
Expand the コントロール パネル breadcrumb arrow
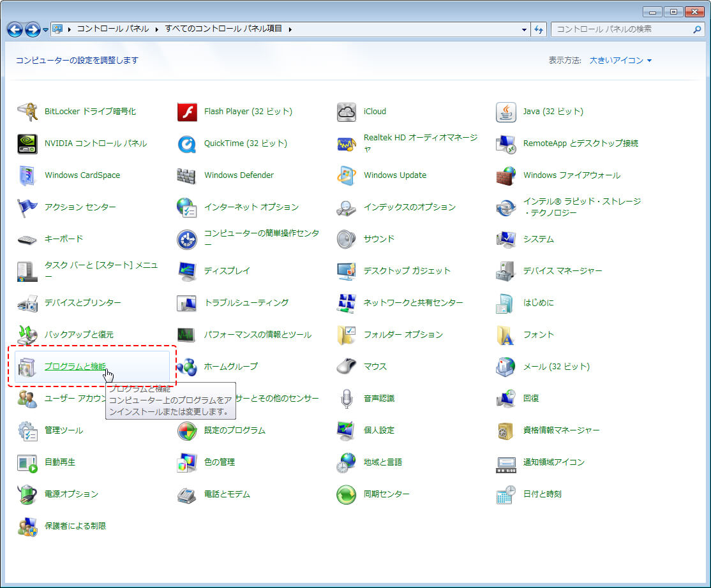click(x=156, y=29)
